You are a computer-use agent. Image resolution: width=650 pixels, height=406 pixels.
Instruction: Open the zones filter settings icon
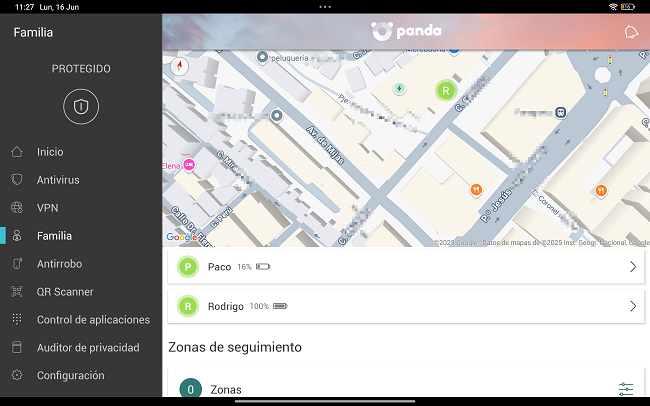click(626, 389)
